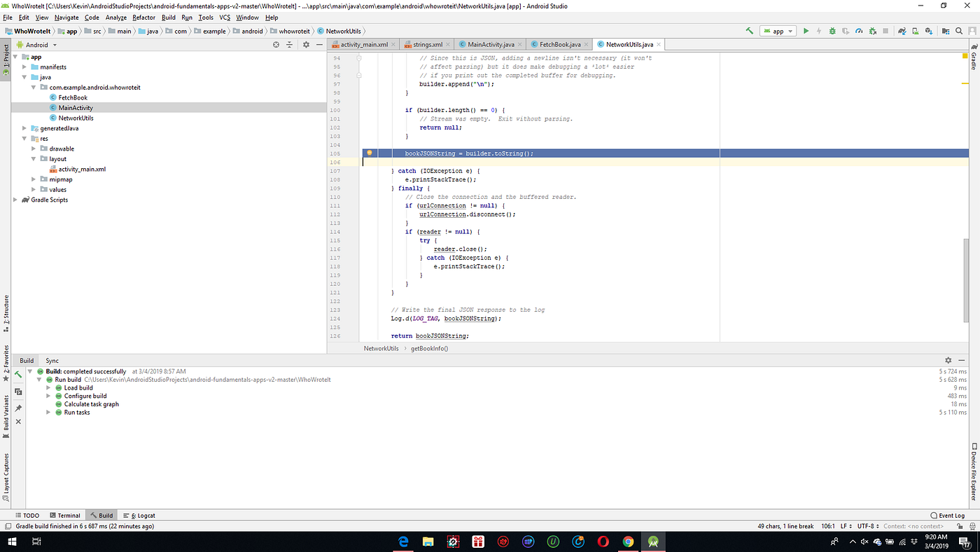Open the Terminal tool window
980x552 pixels.
pyautogui.click(x=65, y=515)
